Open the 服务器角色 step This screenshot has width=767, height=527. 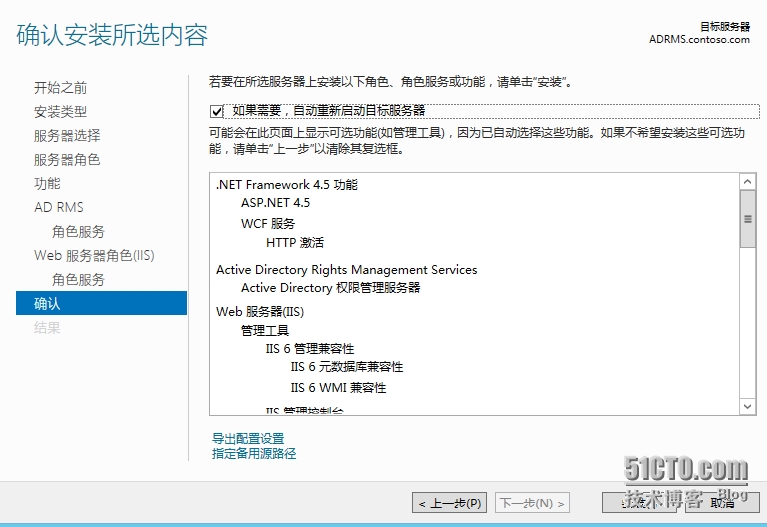pos(67,160)
